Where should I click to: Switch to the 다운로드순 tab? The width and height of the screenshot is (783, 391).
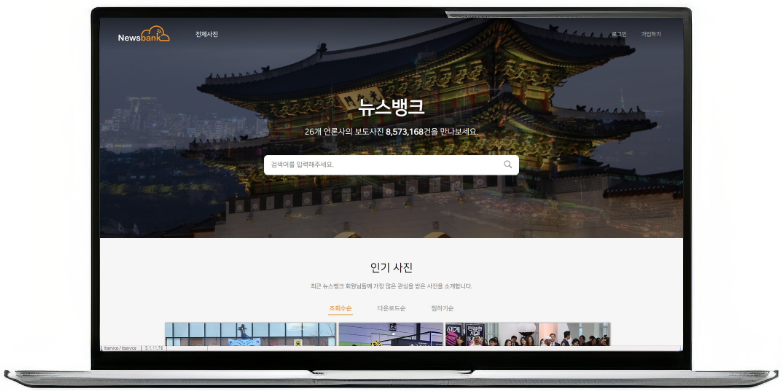click(392, 308)
